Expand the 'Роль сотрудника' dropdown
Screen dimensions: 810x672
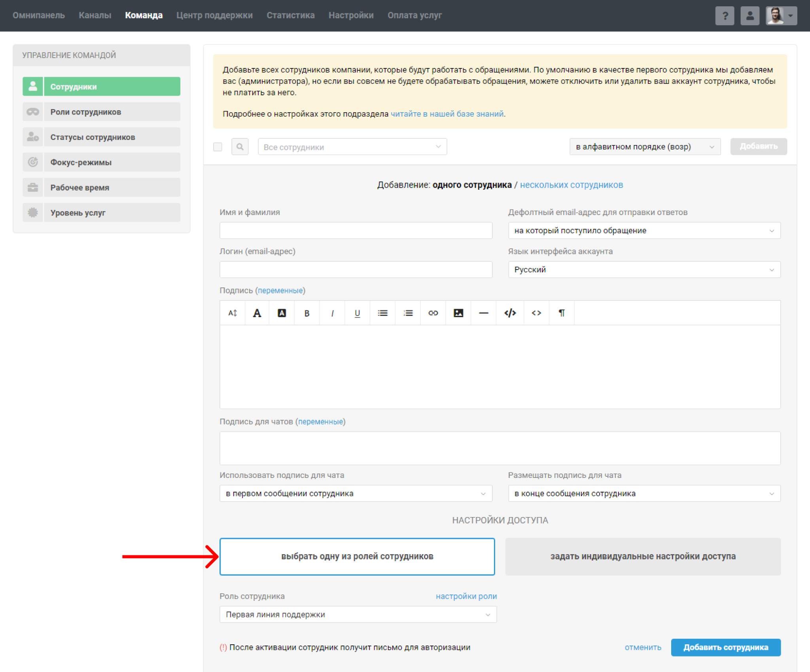[x=358, y=614]
